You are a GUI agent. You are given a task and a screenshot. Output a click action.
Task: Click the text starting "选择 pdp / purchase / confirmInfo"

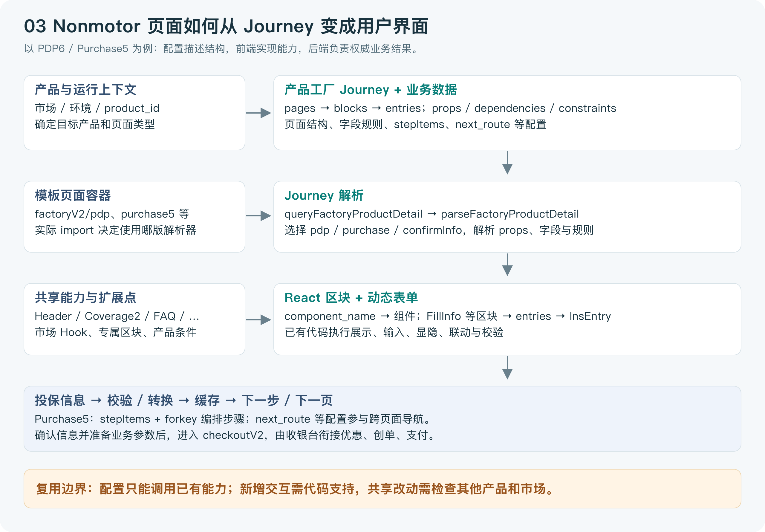coord(439,230)
